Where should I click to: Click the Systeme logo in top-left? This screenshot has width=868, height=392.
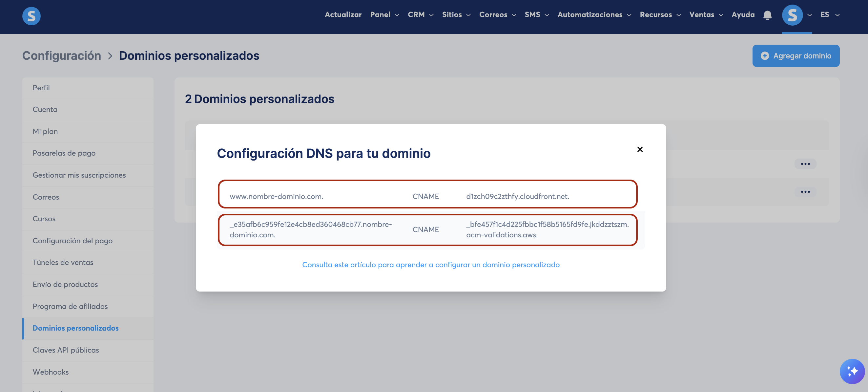[x=31, y=16]
